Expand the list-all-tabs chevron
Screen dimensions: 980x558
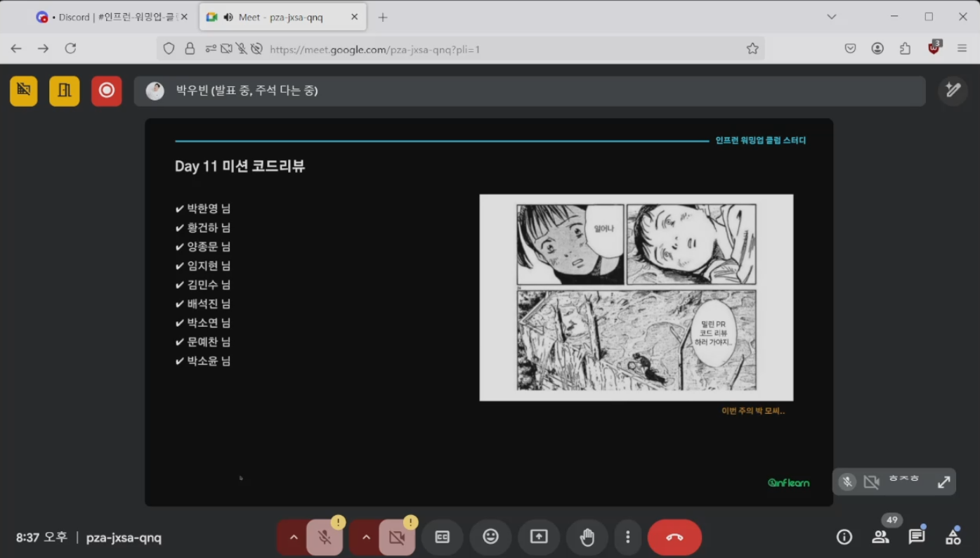pos(832,17)
